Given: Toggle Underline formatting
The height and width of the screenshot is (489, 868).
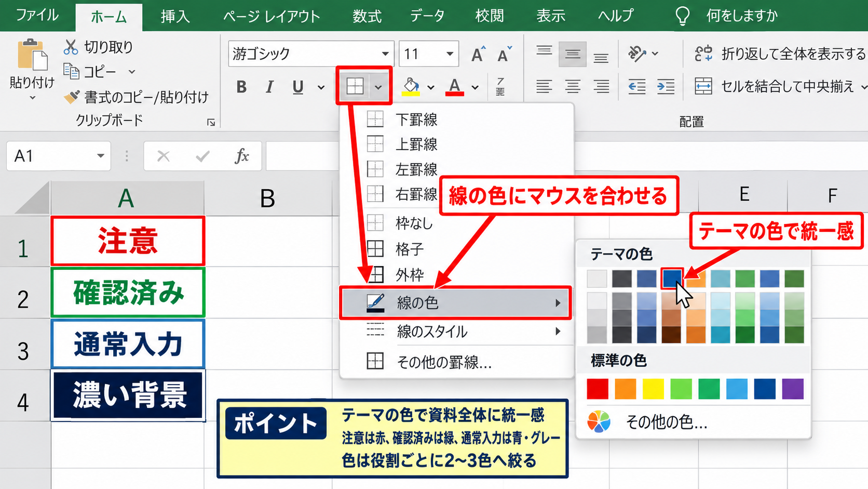Looking at the screenshot, I should pyautogui.click(x=297, y=87).
